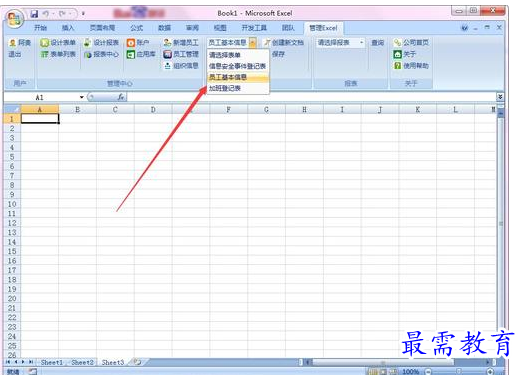523x375 pixels.
Task: Select row 10 header
Action: [12, 204]
